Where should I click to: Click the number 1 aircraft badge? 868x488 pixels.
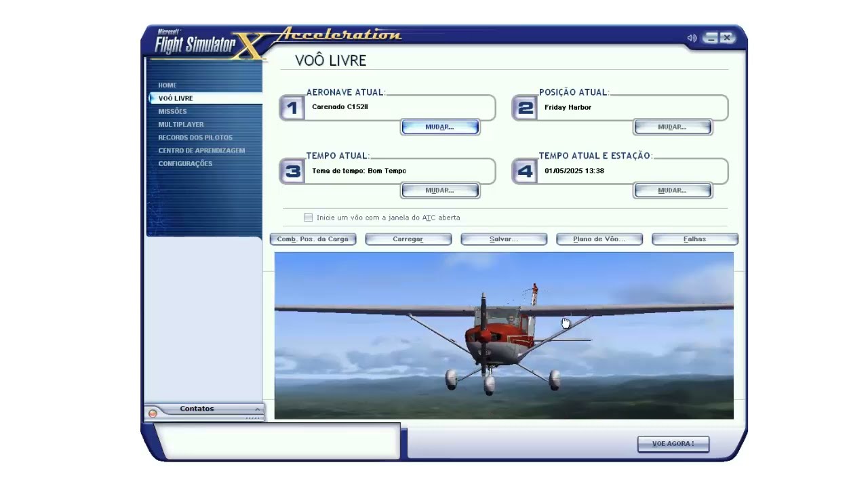point(292,108)
